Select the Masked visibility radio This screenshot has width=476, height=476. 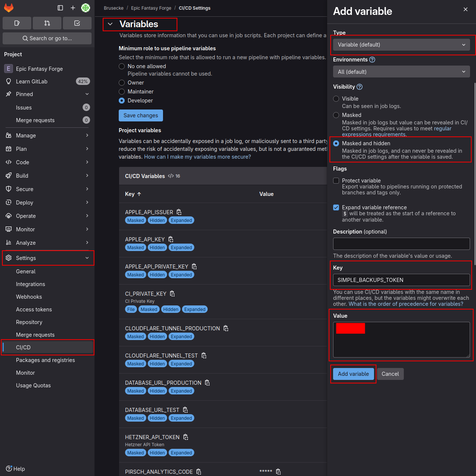click(336, 115)
